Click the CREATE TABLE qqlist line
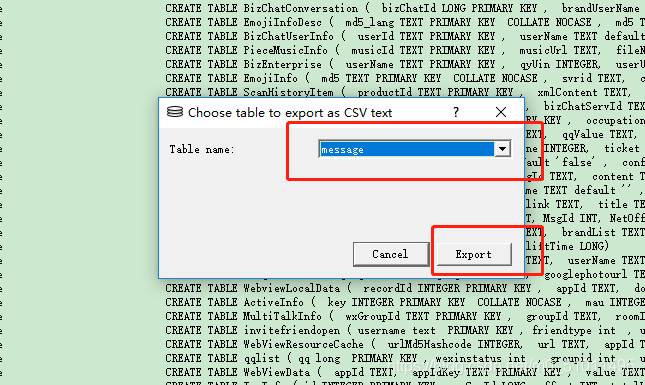645x385 pixels. 405,358
